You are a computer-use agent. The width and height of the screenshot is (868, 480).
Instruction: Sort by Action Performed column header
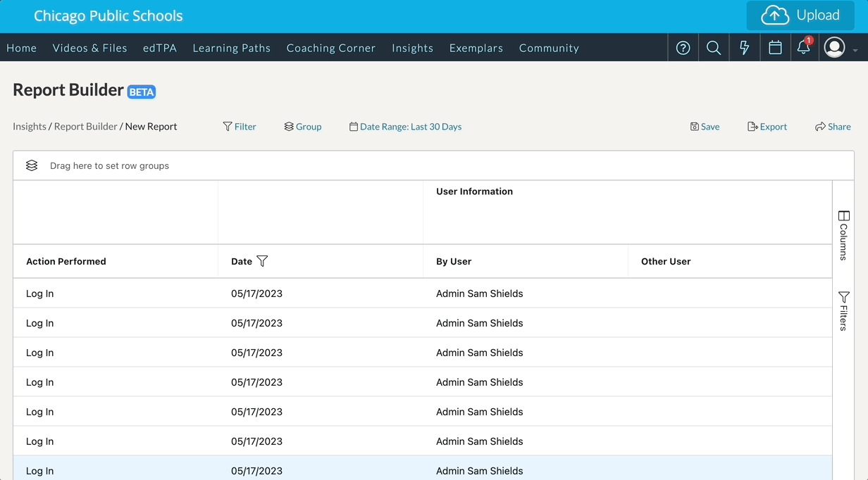tap(66, 261)
